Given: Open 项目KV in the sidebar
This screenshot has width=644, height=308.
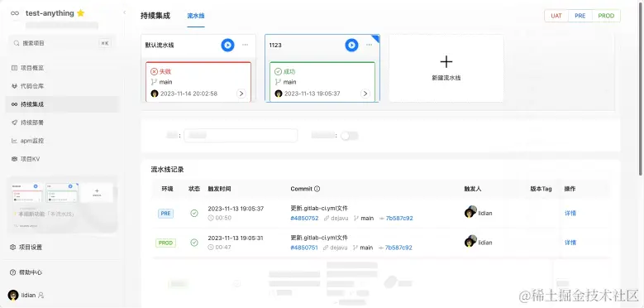Looking at the screenshot, I should pos(62,159).
